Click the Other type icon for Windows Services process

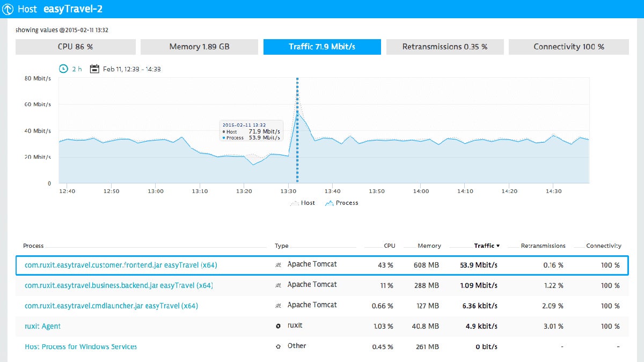click(x=279, y=345)
